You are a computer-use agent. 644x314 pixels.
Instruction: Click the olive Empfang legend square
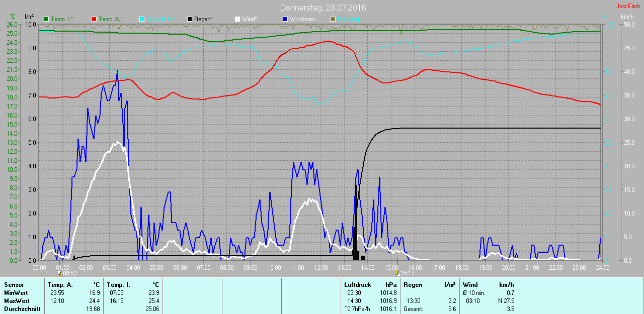pyautogui.click(x=333, y=19)
